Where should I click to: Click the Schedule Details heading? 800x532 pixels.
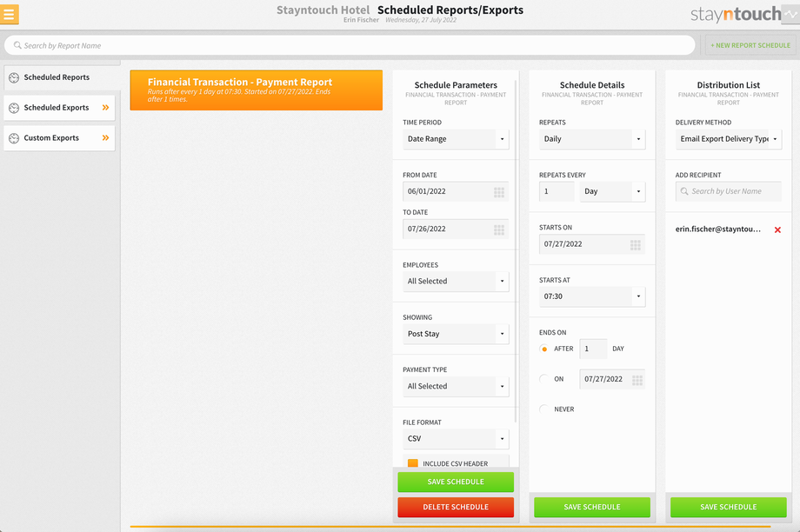pyautogui.click(x=592, y=85)
